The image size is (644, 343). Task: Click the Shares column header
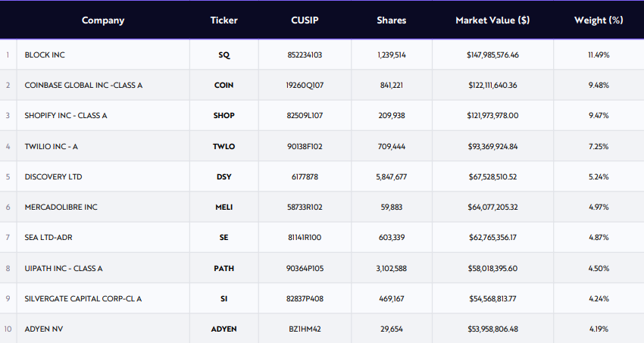[391, 20]
